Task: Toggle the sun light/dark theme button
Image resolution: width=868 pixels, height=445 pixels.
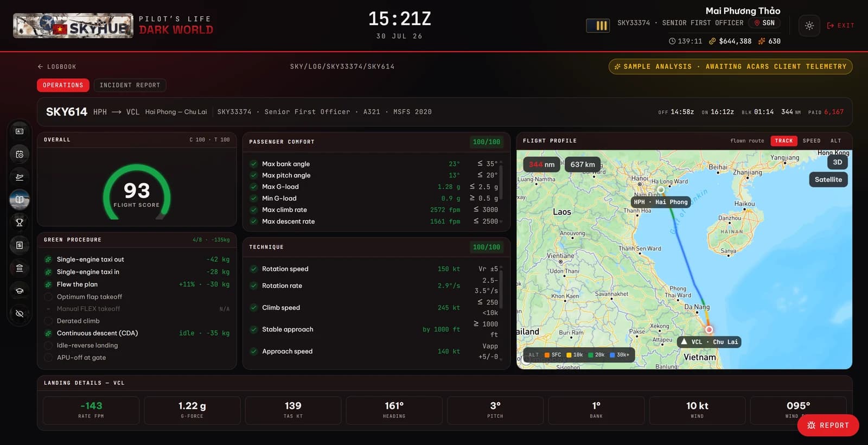Action: (809, 26)
